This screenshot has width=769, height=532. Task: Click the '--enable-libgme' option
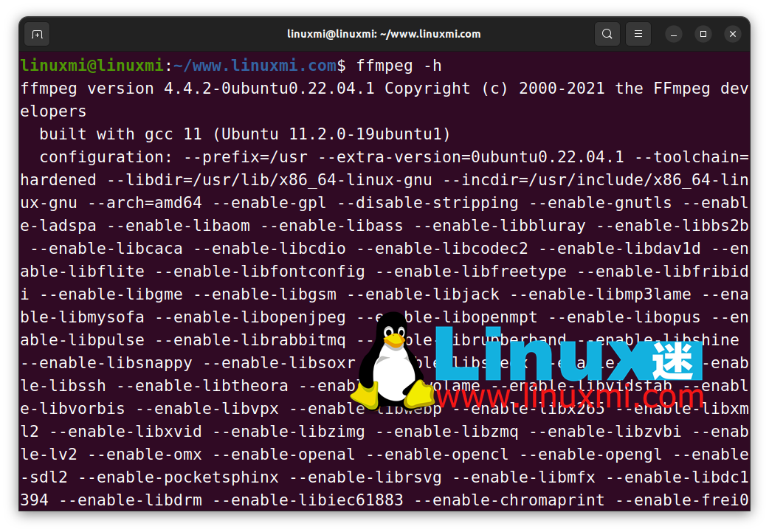(111, 294)
